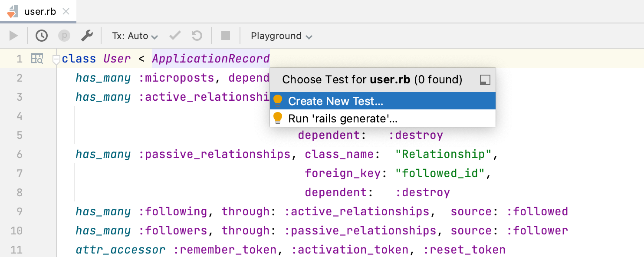
Task: Click the table grid icon beside line 1
Action: 37,58
